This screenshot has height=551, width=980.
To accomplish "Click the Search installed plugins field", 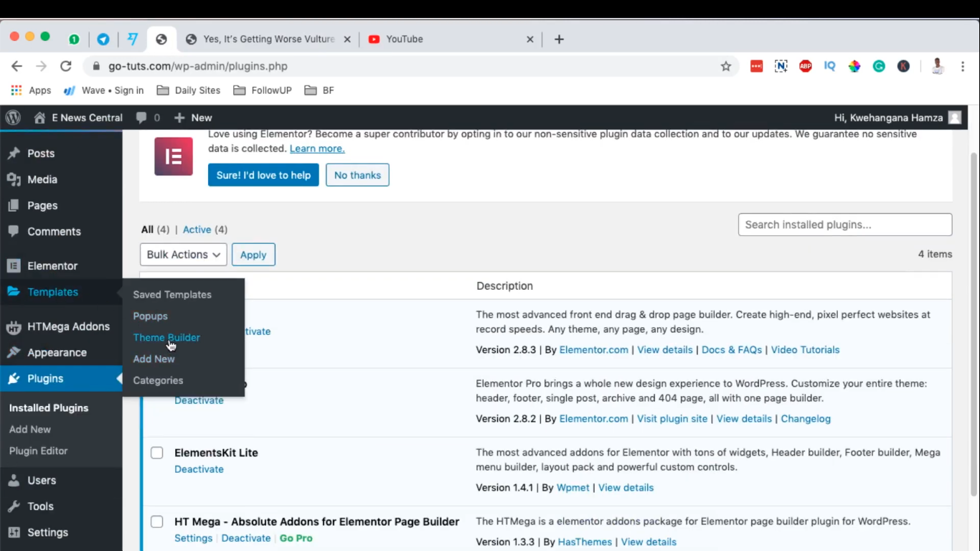I will (845, 225).
